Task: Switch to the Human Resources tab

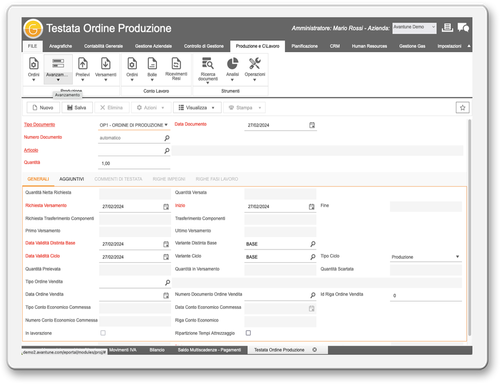Action: click(369, 46)
